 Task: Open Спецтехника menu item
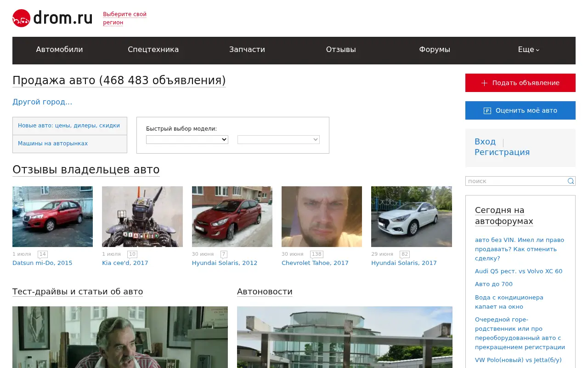pos(153,50)
